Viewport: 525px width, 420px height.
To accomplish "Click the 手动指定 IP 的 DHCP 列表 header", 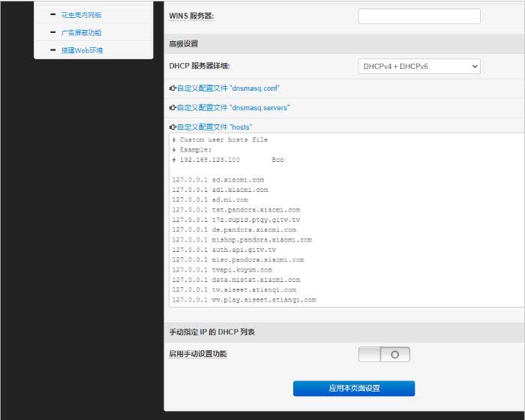I will pos(212,332).
